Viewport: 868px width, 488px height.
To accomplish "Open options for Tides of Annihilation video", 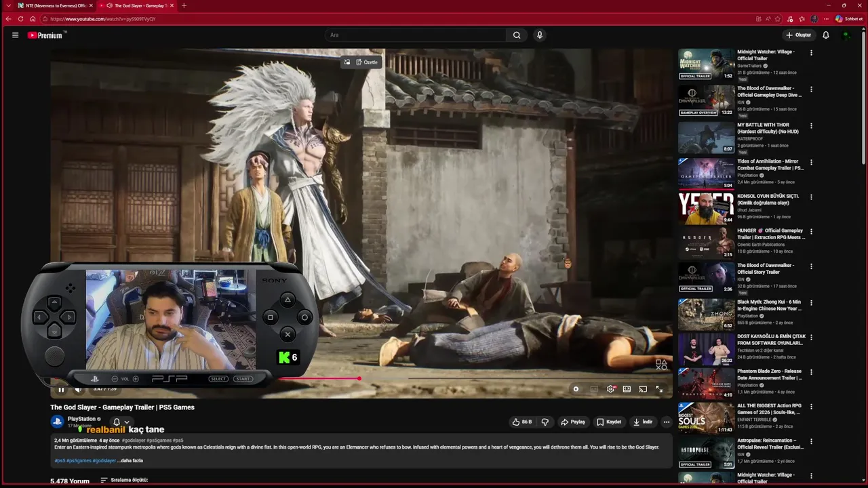I will coord(811,163).
